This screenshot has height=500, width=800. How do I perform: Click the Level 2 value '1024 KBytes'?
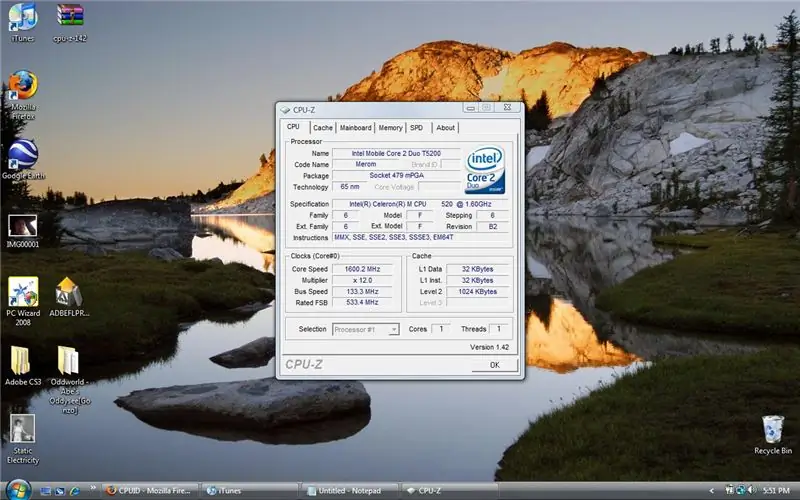pyautogui.click(x=478, y=291)
